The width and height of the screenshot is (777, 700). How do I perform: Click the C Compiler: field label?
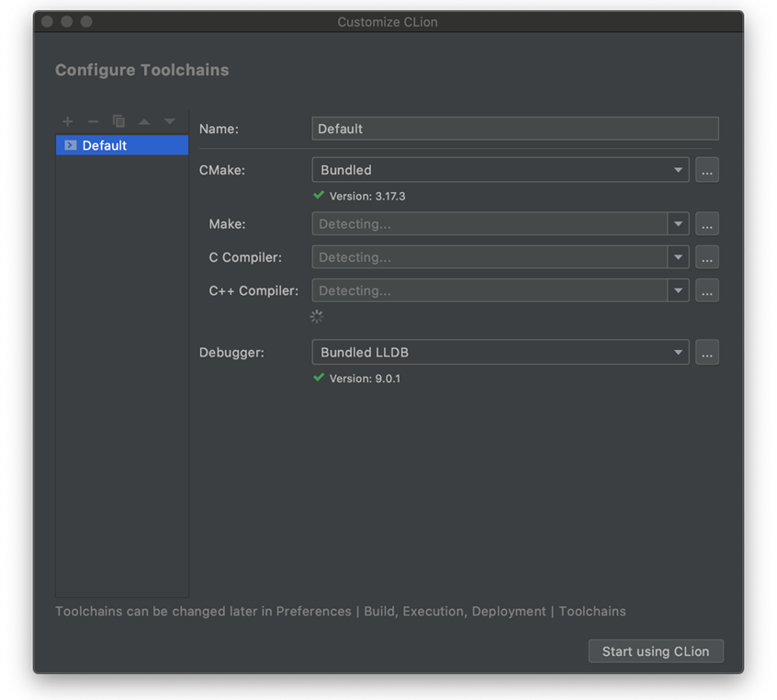click(x=245, y=257)
